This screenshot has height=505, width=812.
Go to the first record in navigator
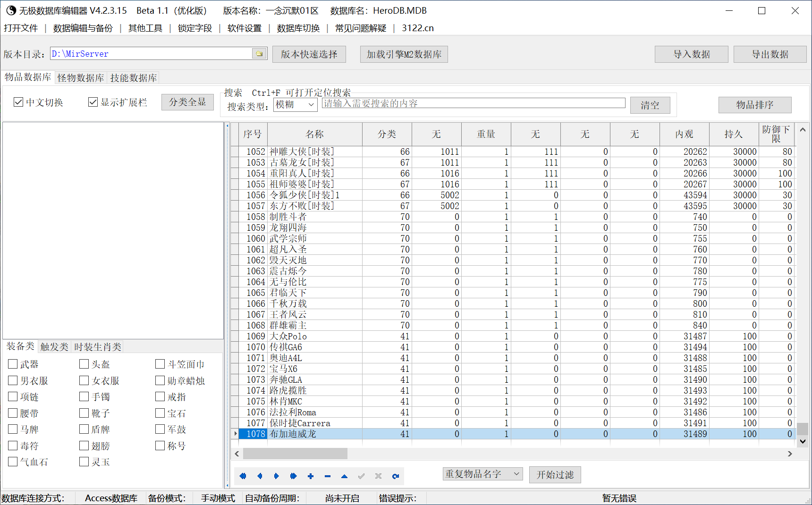(x=243, y=476)
